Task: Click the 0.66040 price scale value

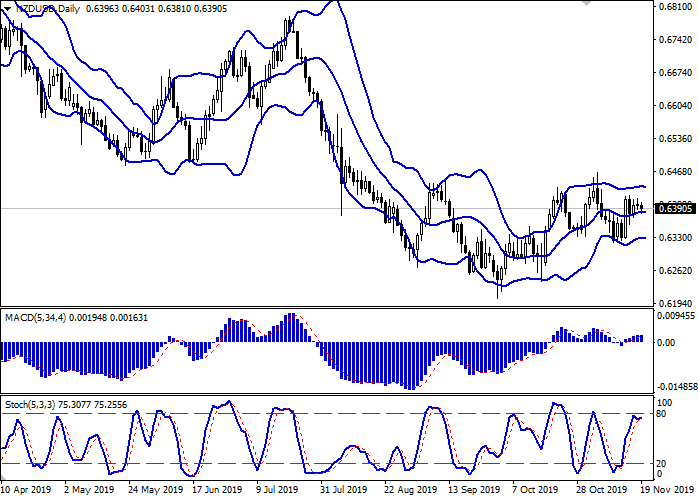Action: 676,106
